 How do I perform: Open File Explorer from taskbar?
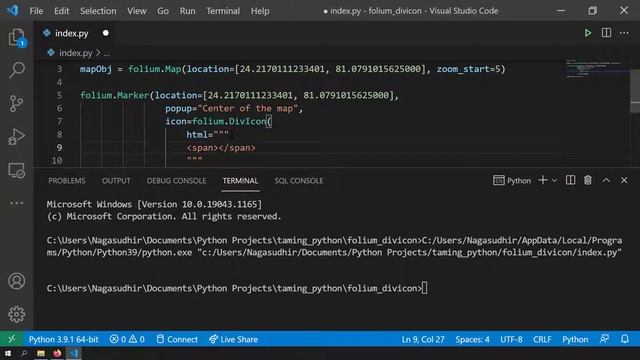coord(41,353)
